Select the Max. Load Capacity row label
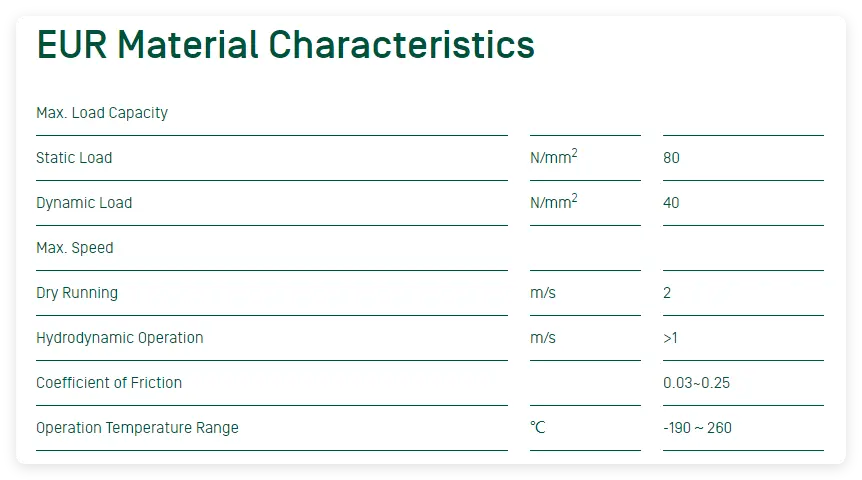862x480 pixels. pos(102,113)
